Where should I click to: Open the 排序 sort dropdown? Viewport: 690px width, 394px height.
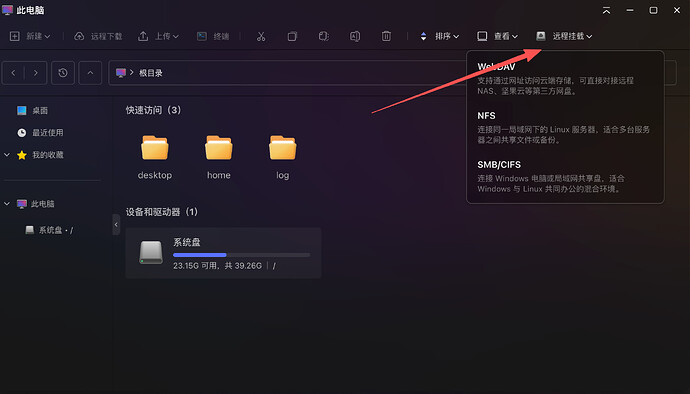click(x=439, y=36)
